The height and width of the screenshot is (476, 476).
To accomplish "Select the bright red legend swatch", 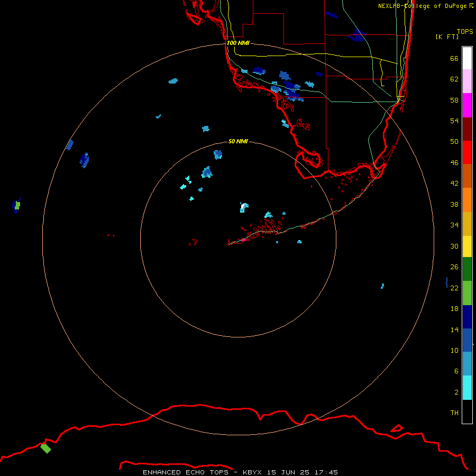I will pyautogui.click(x=467, y=152).
